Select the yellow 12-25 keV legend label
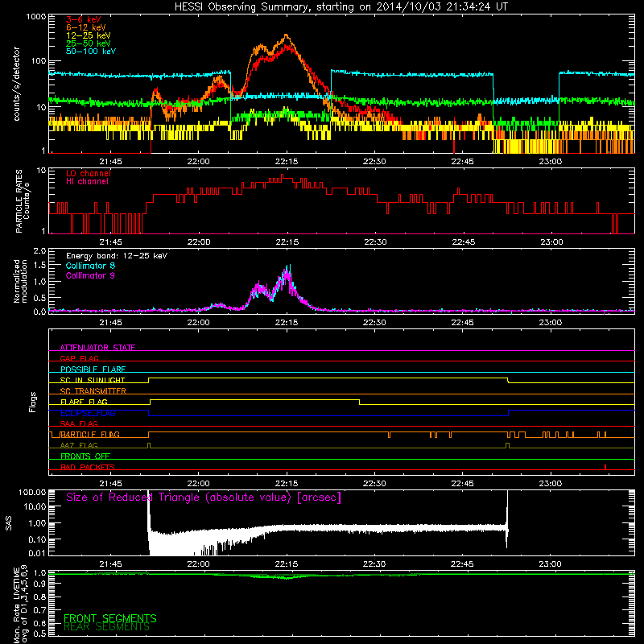Image resolution: width=644 pixels, height=644 pixels. [89, 35]
